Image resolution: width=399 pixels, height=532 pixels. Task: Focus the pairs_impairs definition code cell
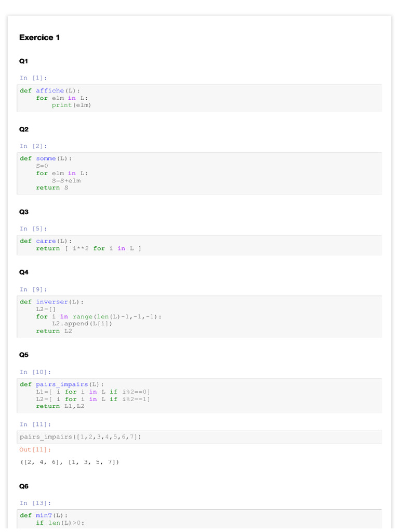[199, 395]
